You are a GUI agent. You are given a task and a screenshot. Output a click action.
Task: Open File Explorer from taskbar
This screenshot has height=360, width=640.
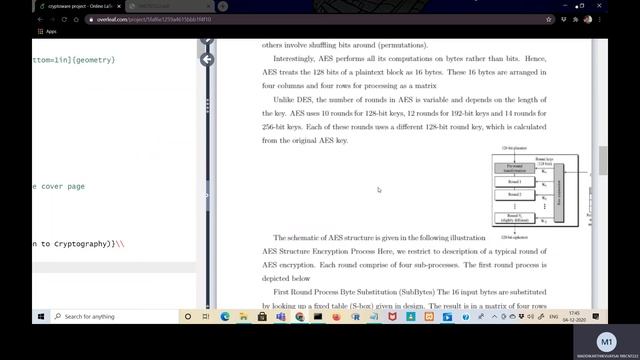coord(244,316)
